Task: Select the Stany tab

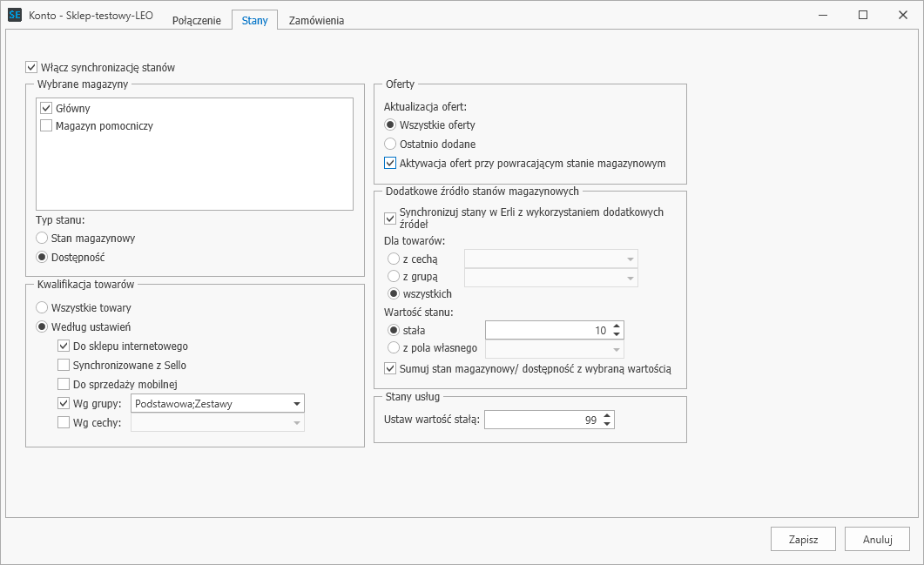Action: (x=254, y=20)
